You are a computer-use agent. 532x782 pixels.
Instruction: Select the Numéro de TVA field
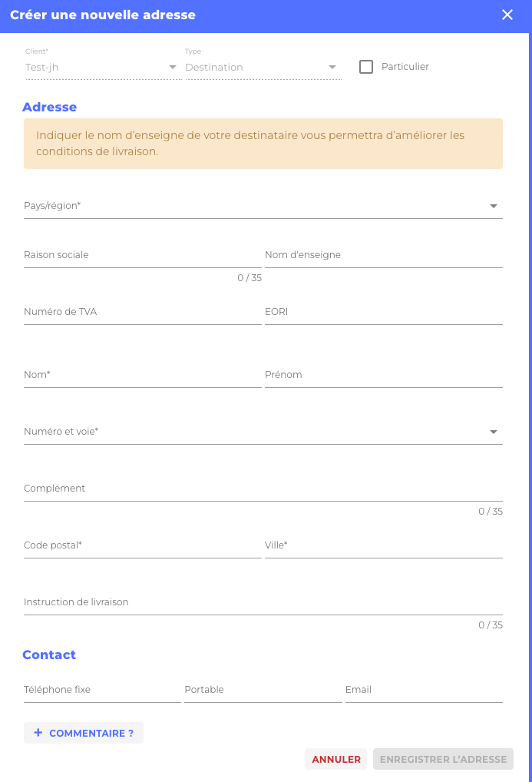(142, 313)
